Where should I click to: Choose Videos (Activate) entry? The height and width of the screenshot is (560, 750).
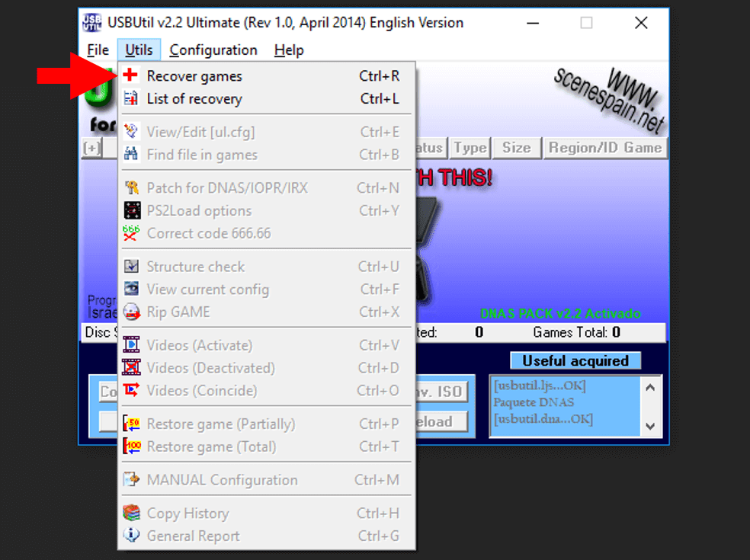click(267, 345)
